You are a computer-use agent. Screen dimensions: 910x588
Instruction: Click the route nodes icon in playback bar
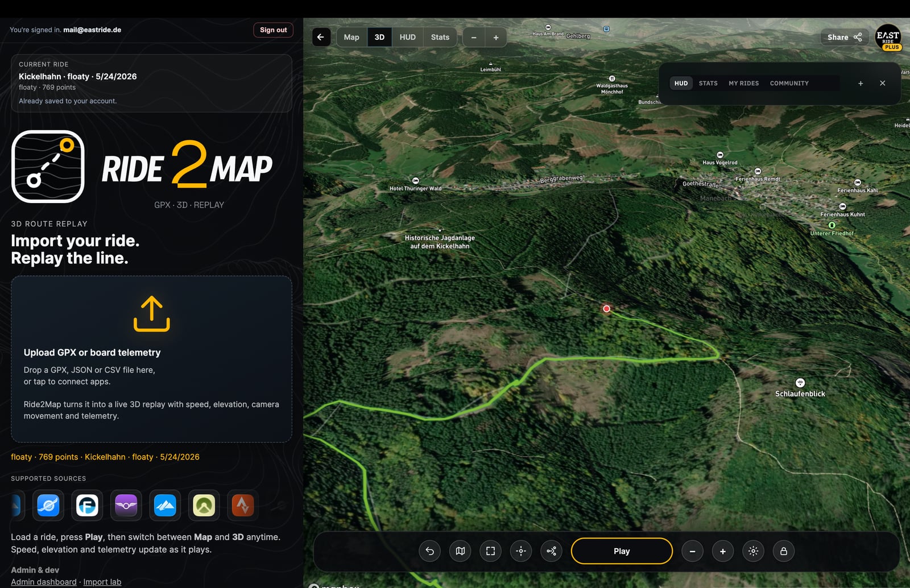pos(551,551)
